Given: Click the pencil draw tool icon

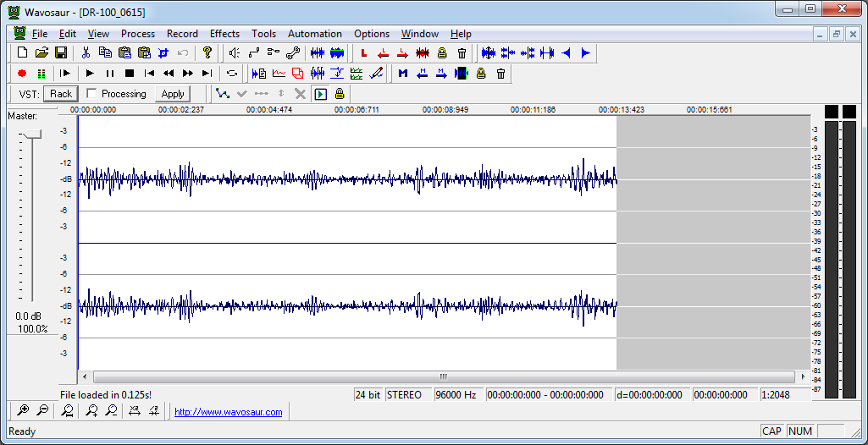Looking at the screenshot, I should (377, 74).
